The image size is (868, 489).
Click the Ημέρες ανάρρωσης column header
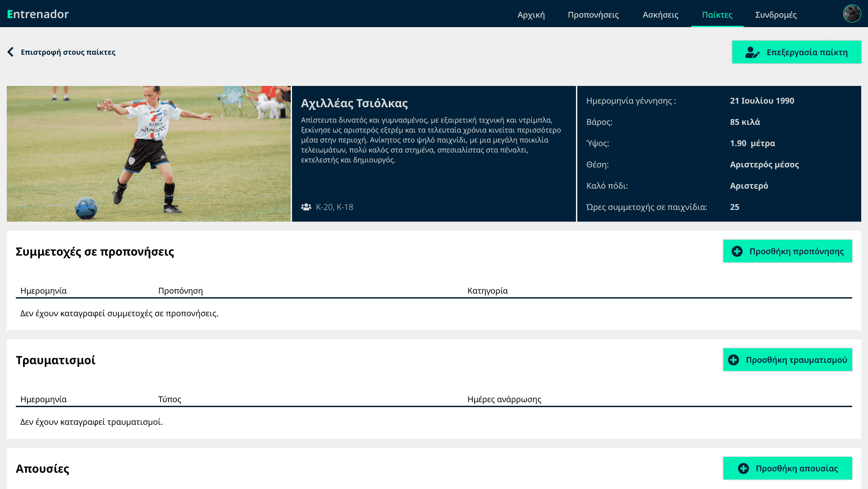click(504, 399)
